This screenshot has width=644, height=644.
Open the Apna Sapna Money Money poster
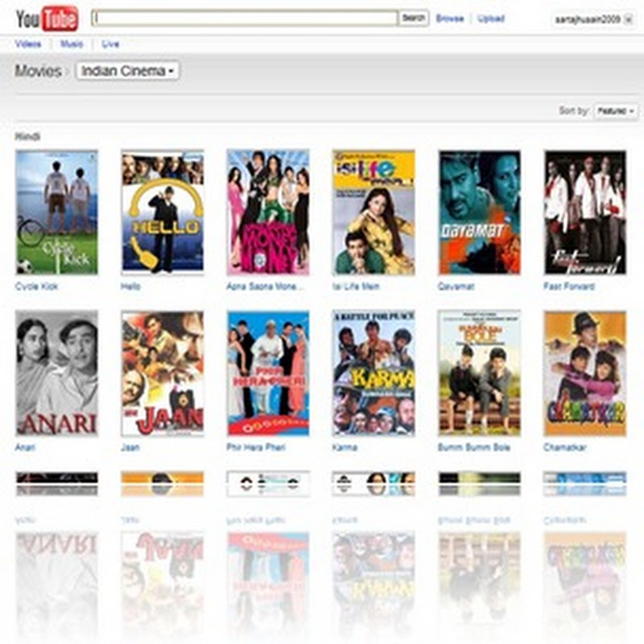[268, 212]
